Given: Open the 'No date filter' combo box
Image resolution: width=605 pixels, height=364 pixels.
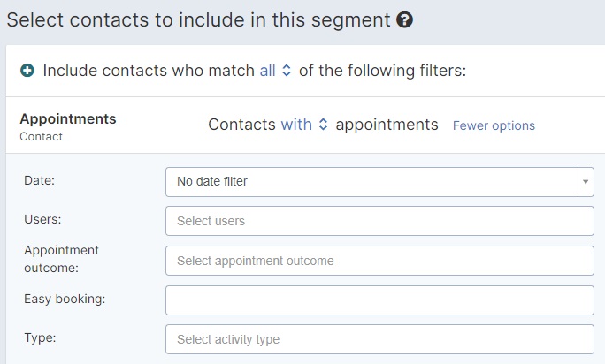Looking at the screenshot, I should pos(379,182).
